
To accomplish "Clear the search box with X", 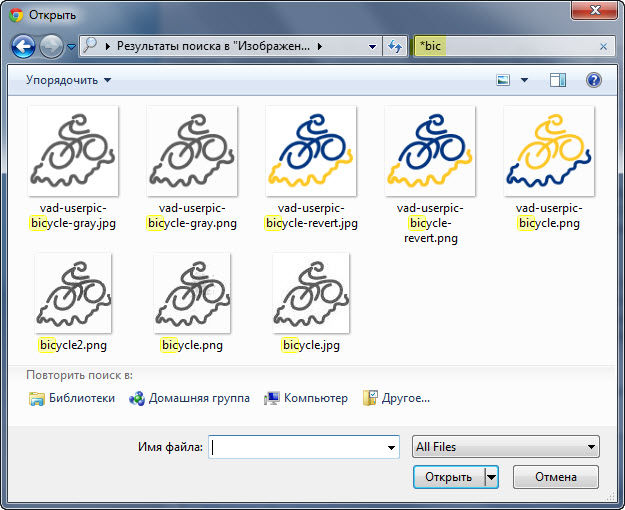I will coord(603,47).
